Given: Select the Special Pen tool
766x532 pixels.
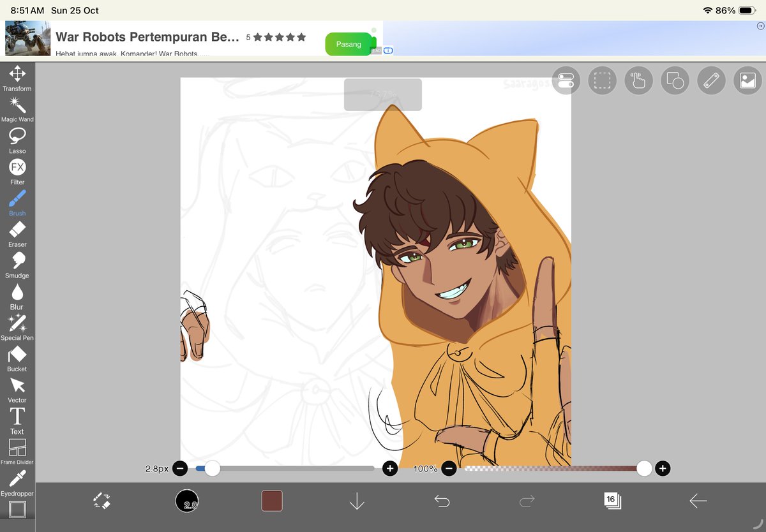Looking at the screenshot, I should (x=17, y=328).
